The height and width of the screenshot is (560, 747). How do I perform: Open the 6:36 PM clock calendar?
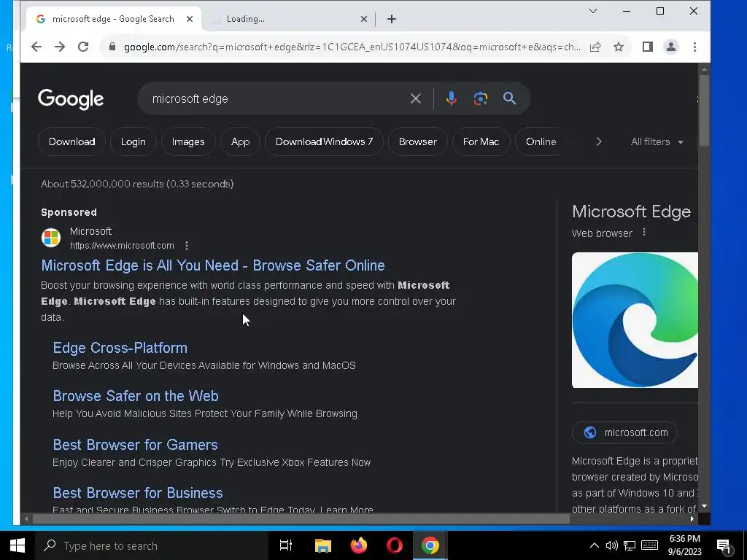684,545
